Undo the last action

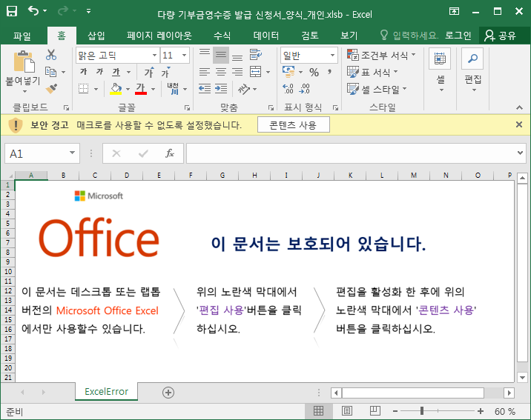pyautogui.click(x=33, y=11)
